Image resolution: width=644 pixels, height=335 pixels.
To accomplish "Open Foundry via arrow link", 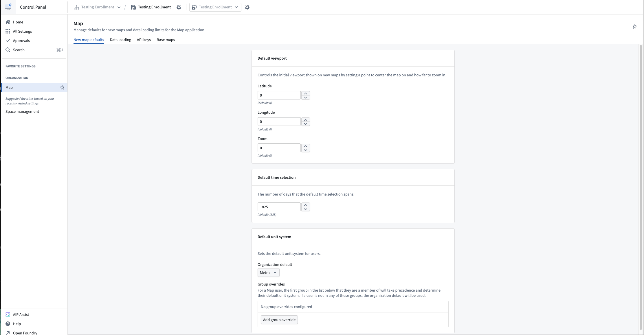I will (x=25, y=333).
